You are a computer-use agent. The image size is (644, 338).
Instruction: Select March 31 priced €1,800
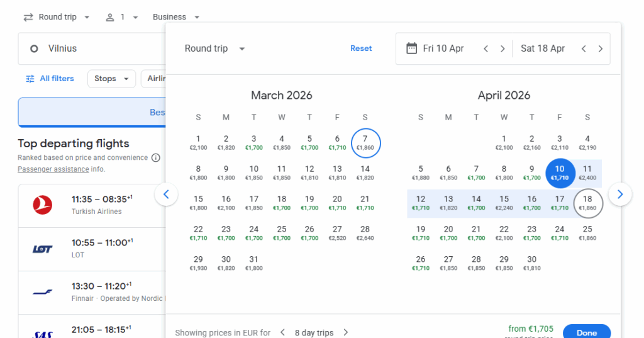point(254,263)
